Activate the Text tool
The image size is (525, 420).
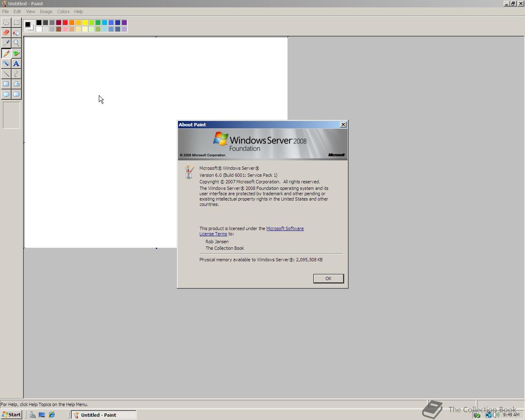tap(16, 64)
